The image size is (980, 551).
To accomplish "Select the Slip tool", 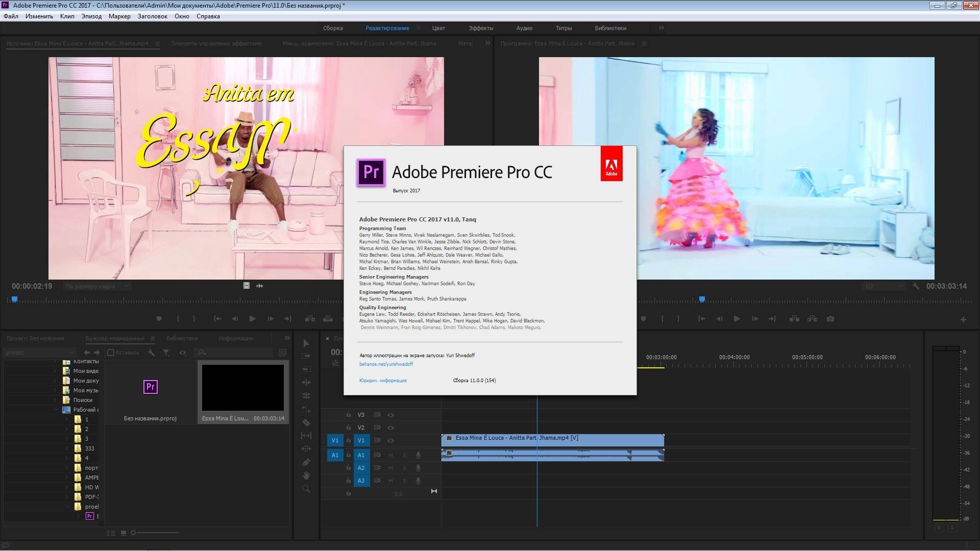I will coord(306,436).
